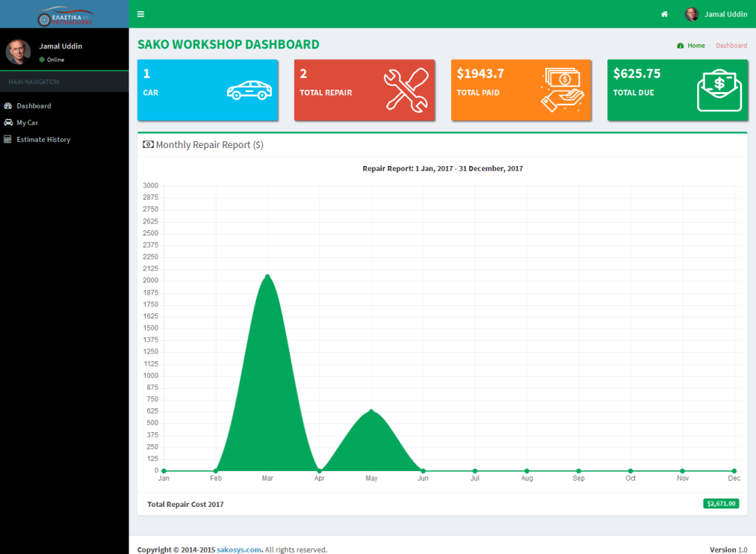Image resolution: width=756 pixels, height=554 pixels.
Task: Click the car icon in blue card
Action: [249, 90]
